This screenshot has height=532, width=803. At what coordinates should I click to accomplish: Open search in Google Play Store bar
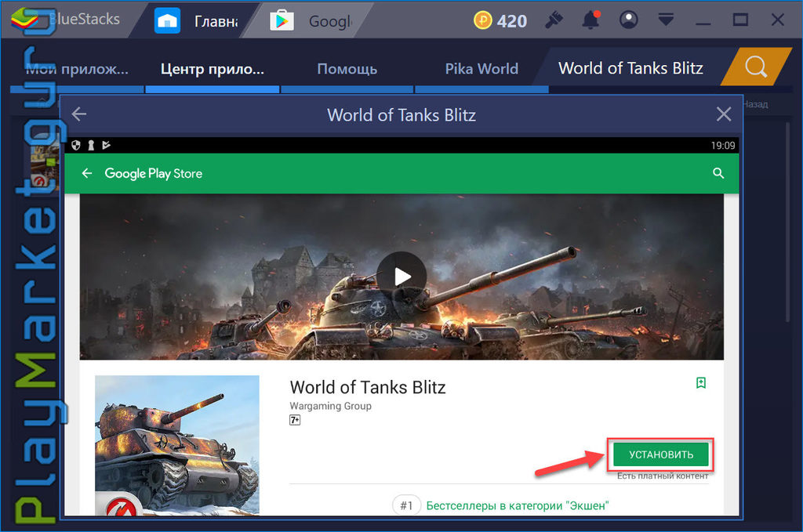[x=718, y=173]
